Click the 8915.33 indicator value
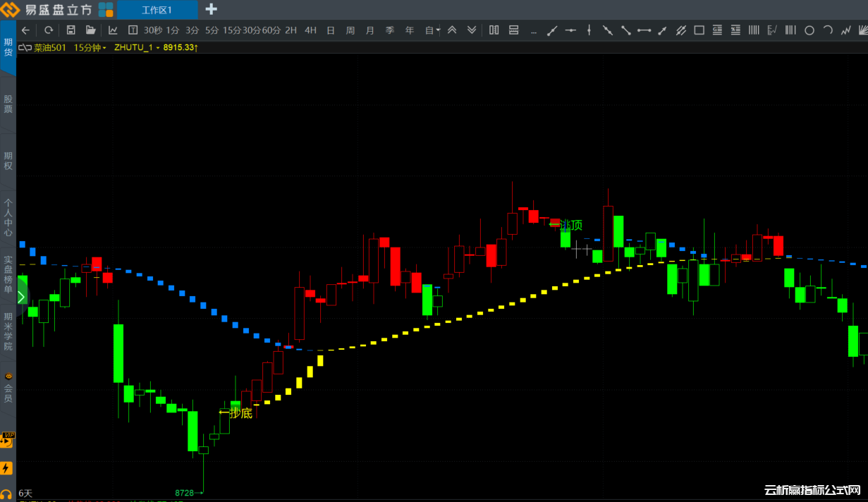The height and width of the screenshot is (502, 868). pyautogui.click(x=181, y=48)
